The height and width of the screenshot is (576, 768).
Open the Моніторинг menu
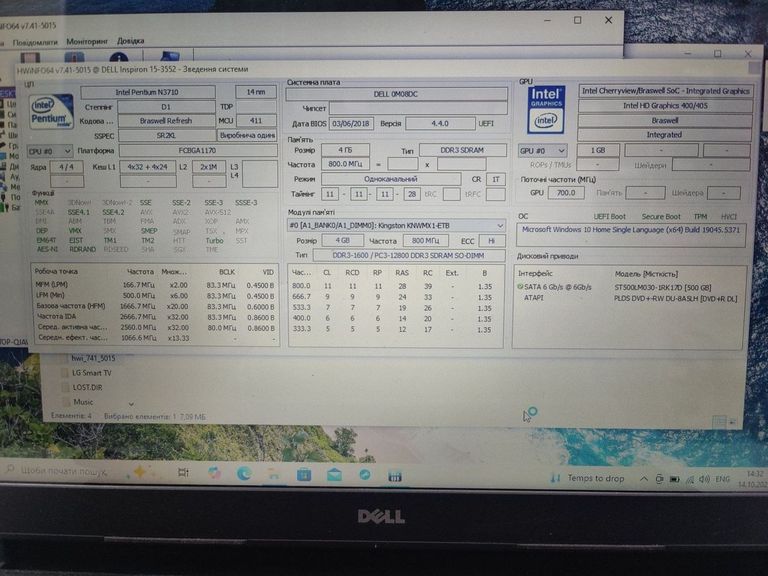87,41
